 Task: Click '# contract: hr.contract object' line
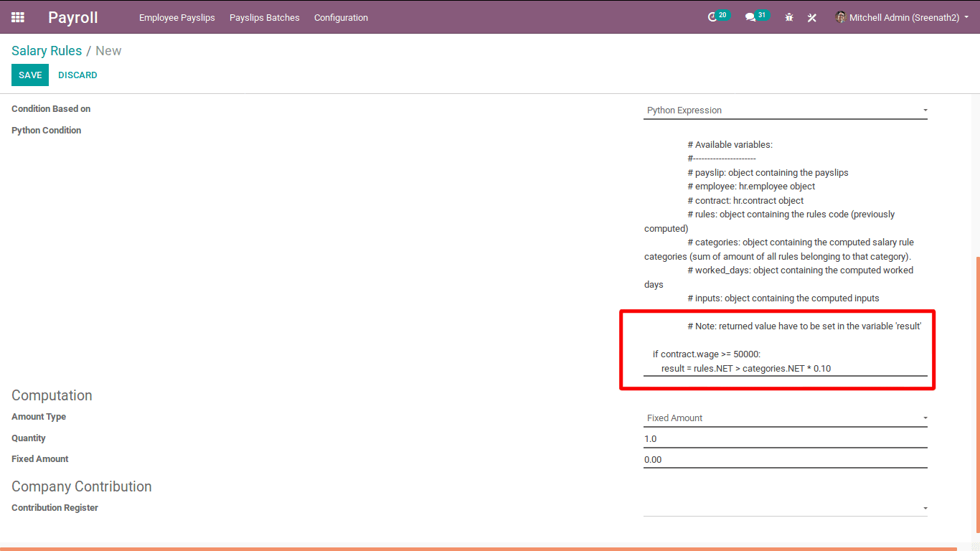(x=745, y=201)
